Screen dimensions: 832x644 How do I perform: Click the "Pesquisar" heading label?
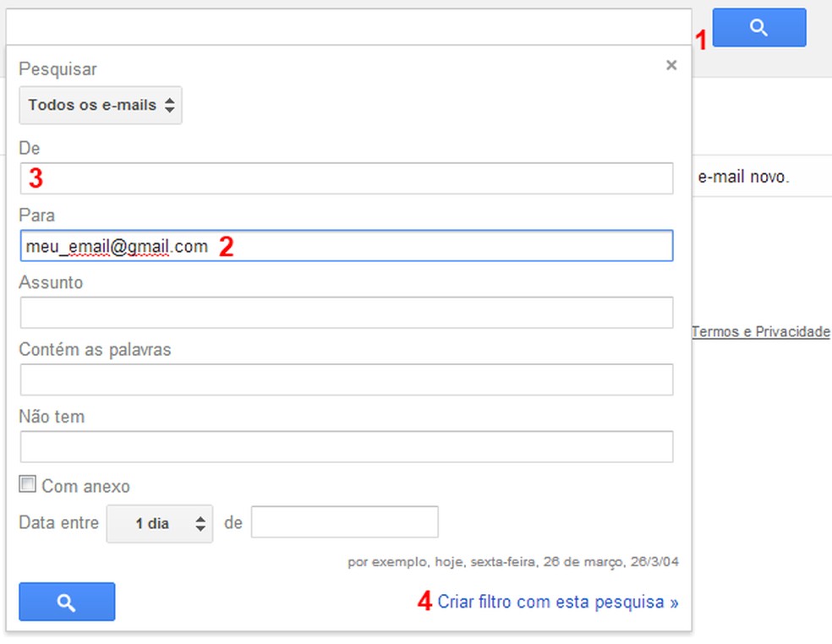click(x=57, y=69)
